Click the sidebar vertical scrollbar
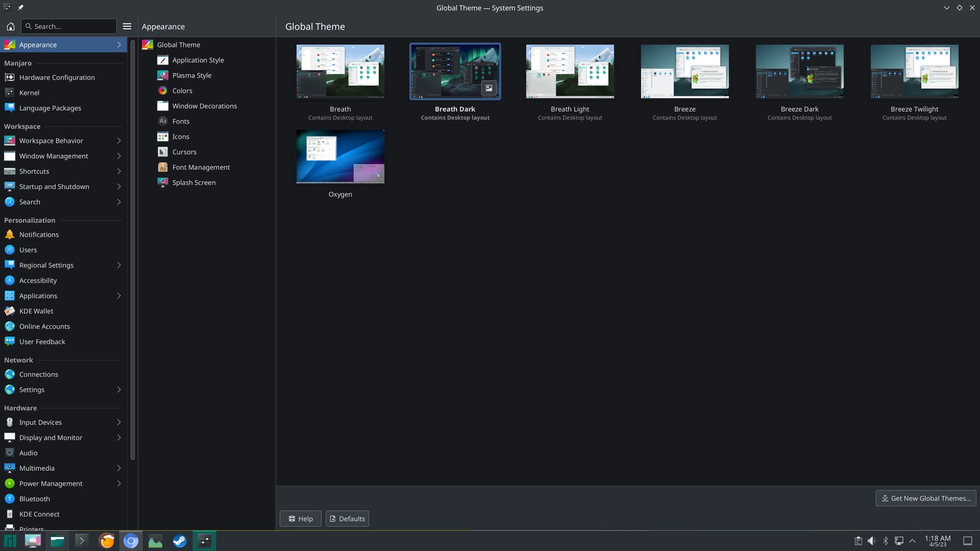The image size is (980, 551). pyautogui.click(x=133, y=250)
